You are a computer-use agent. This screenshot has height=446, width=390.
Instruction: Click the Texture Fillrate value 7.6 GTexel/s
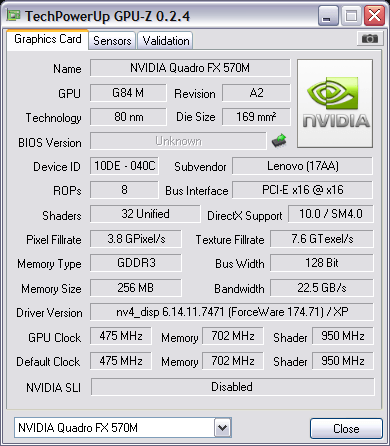point(322,239)
